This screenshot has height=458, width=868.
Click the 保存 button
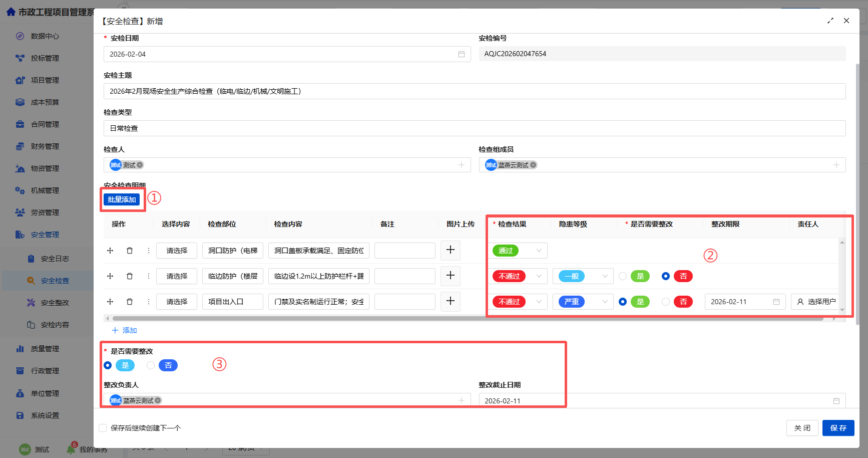pos(838,428)
